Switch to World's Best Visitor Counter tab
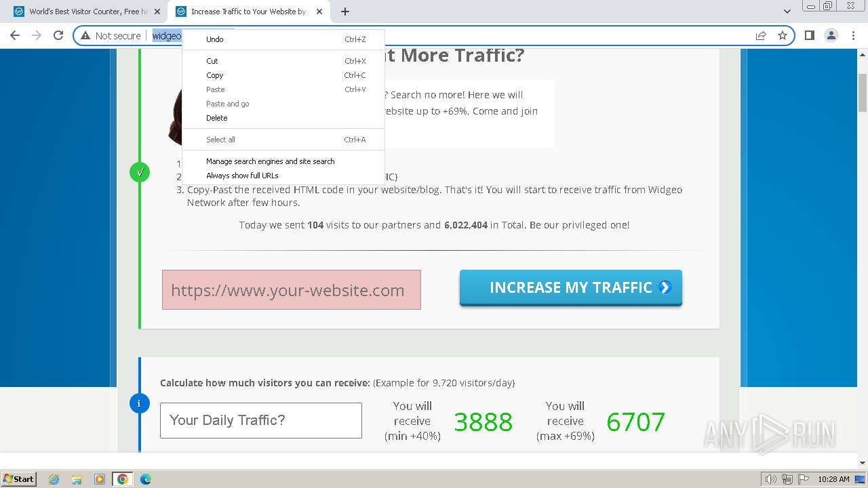 point(87,12)
